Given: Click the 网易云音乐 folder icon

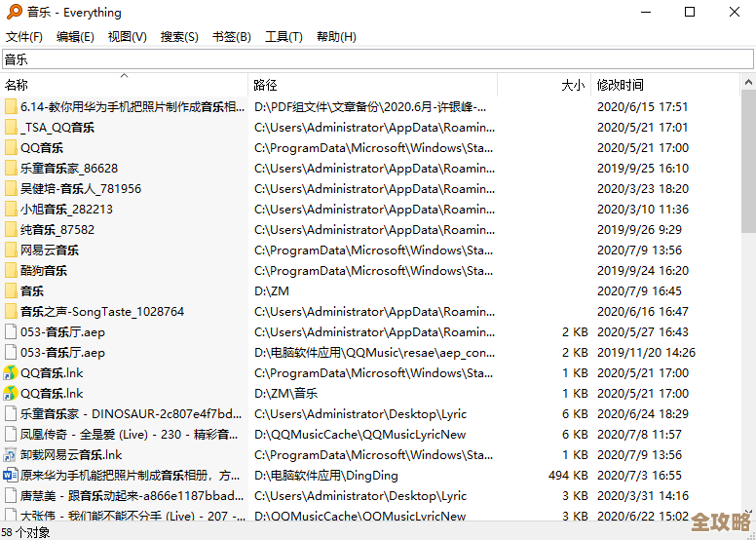Looking at the screenshot, I should tap(11, 251).
